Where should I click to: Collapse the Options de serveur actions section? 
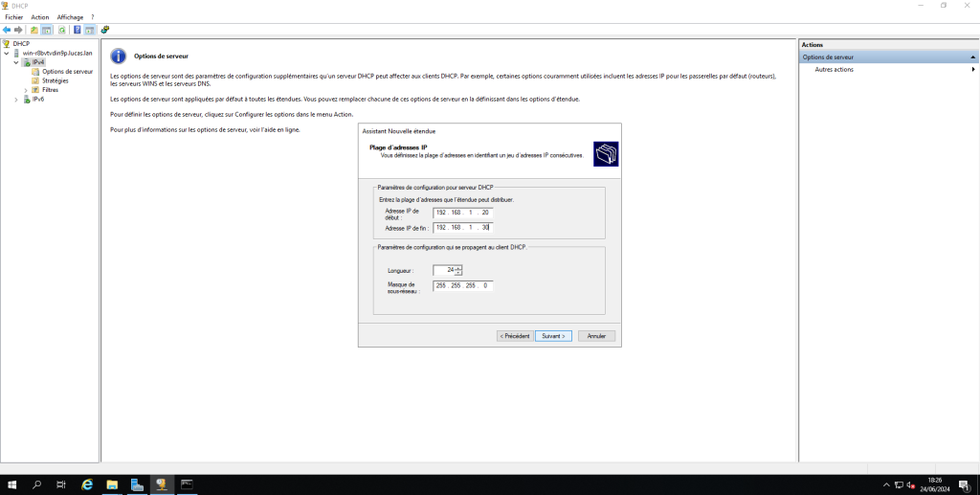[972, 57]
